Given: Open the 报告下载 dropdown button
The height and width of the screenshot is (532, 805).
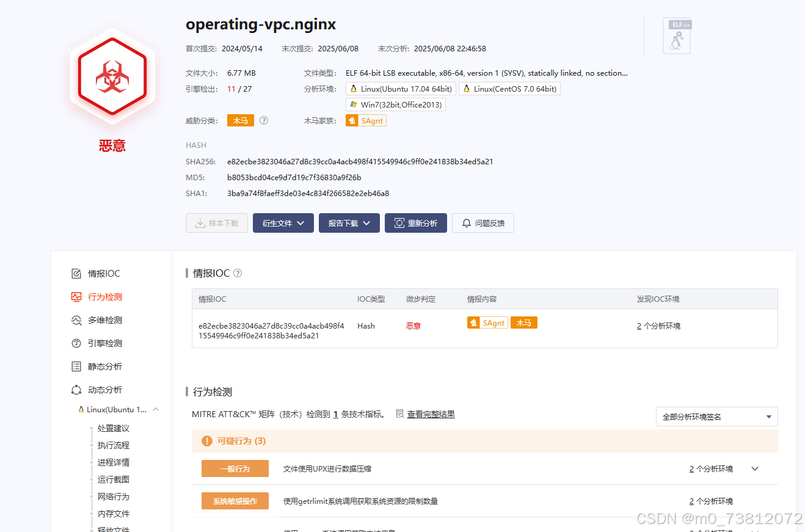Looking at the screenshot, I should tap(349, 223).
